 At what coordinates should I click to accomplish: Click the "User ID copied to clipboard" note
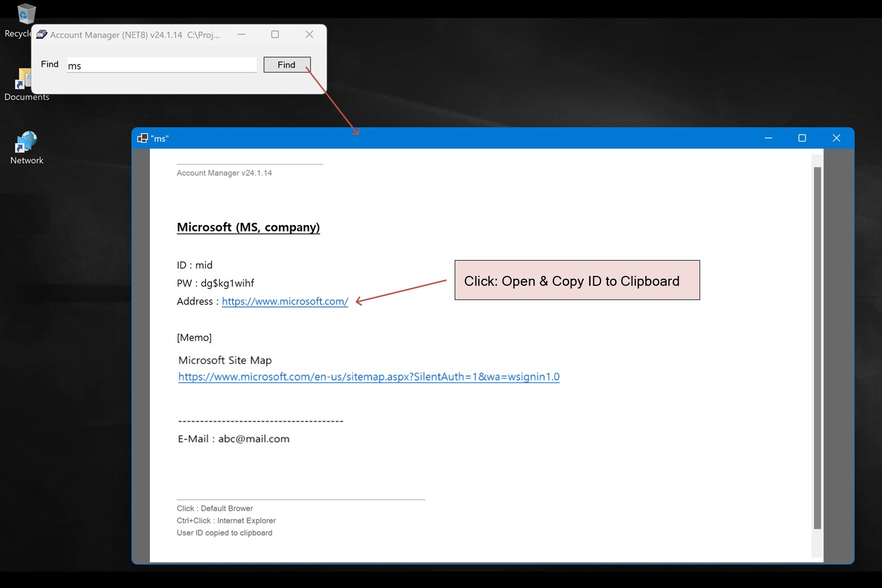click(224, 533)
